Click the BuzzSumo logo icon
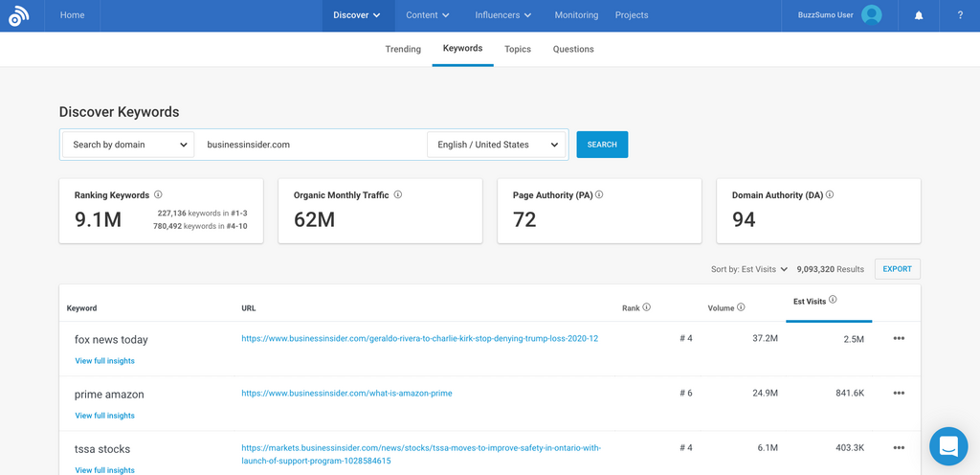 tap(19, 15)
